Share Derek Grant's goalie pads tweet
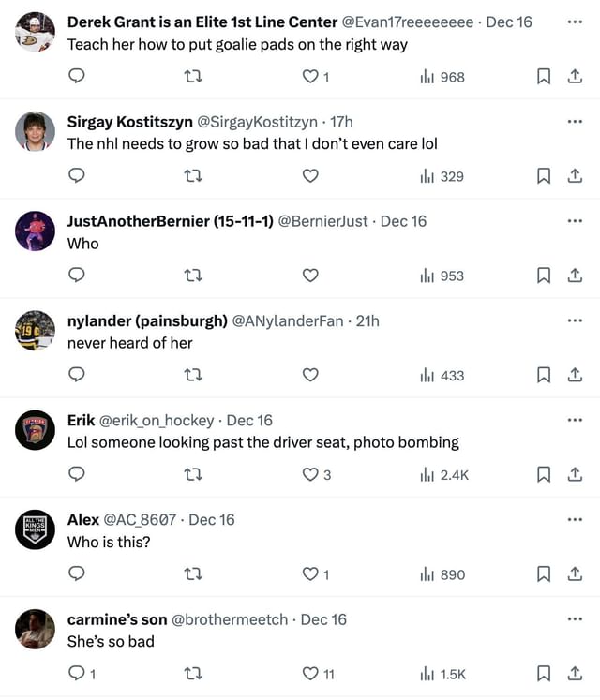 point(575,77)
